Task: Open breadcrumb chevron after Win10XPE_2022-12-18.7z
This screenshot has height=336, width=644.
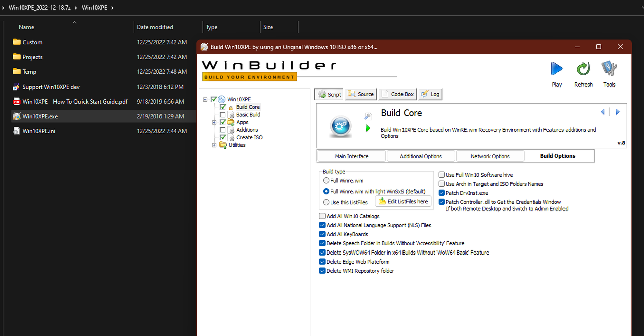Action: click(77, 8)
